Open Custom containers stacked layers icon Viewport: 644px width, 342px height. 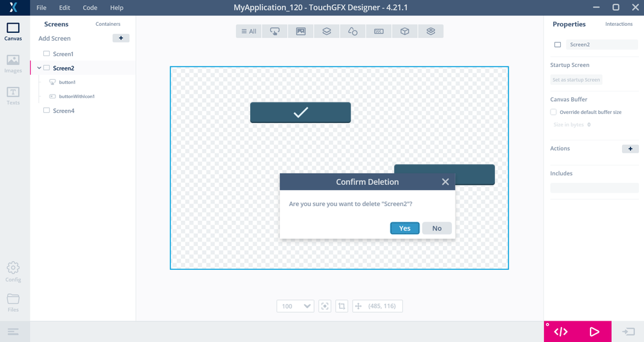[x=431, y=31]
